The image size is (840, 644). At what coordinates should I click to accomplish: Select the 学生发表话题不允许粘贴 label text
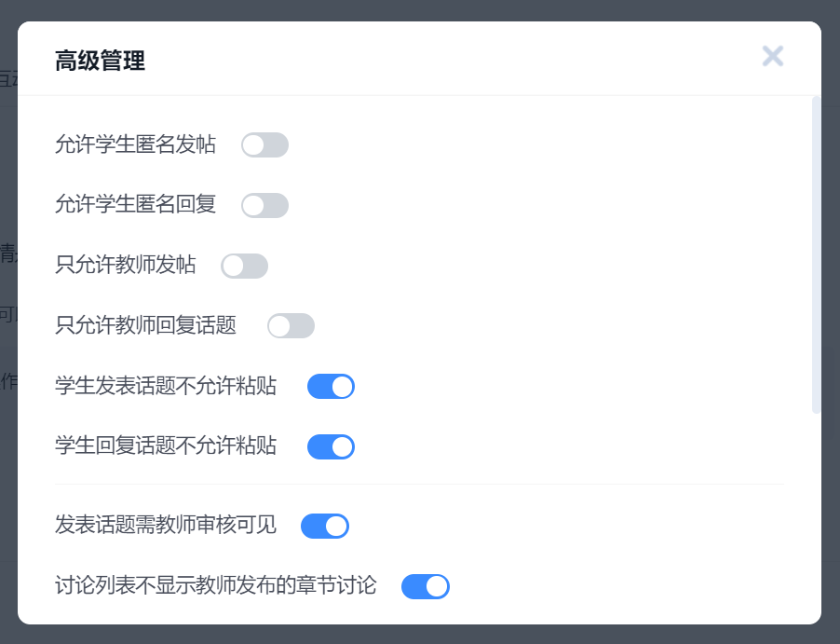pos(166,386)
